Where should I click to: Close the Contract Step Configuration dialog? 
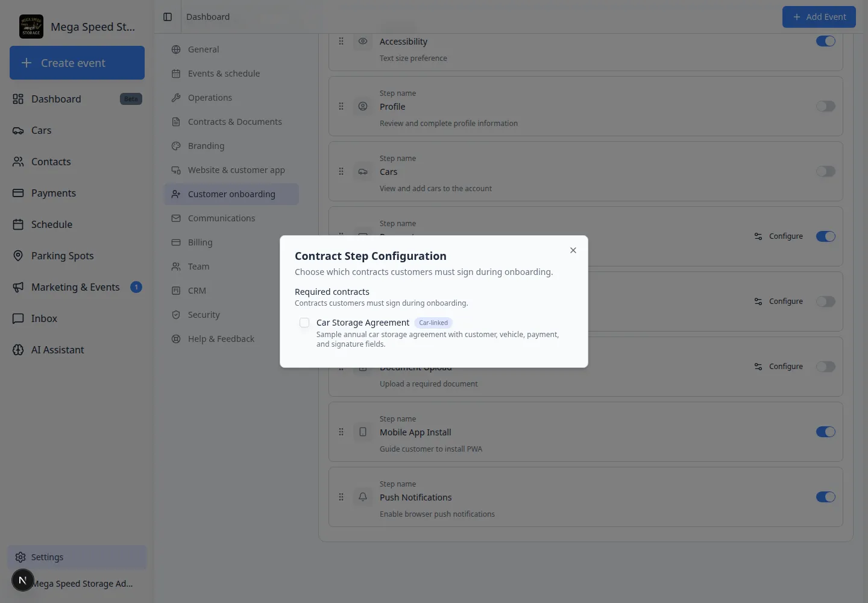pyautogui.click(x=573, y=250)
